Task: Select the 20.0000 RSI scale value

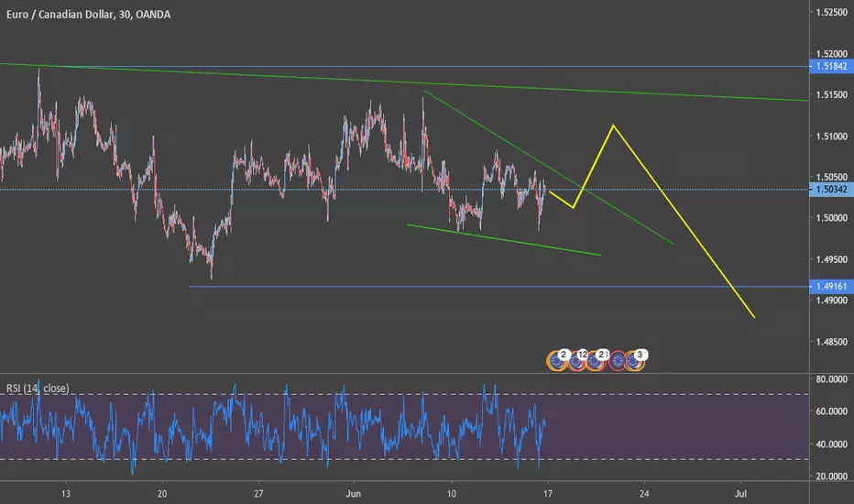Action: (832, 477)
